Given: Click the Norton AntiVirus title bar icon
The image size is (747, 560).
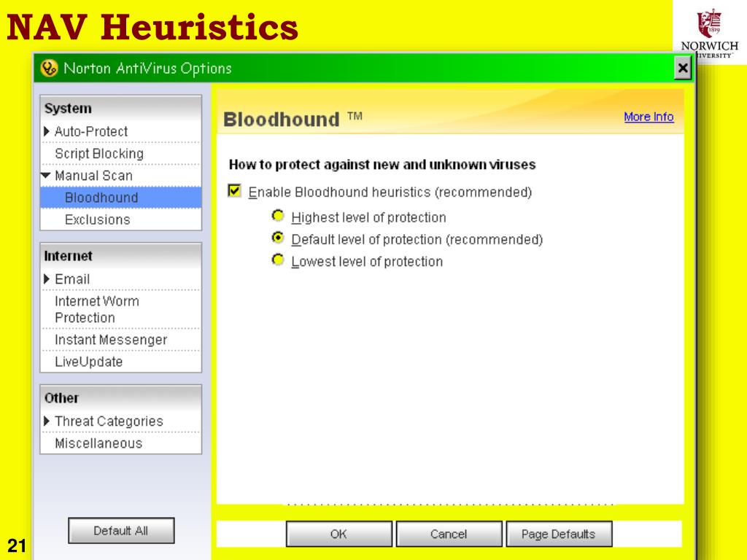Looking at the screenshot, I should point(49,68).
